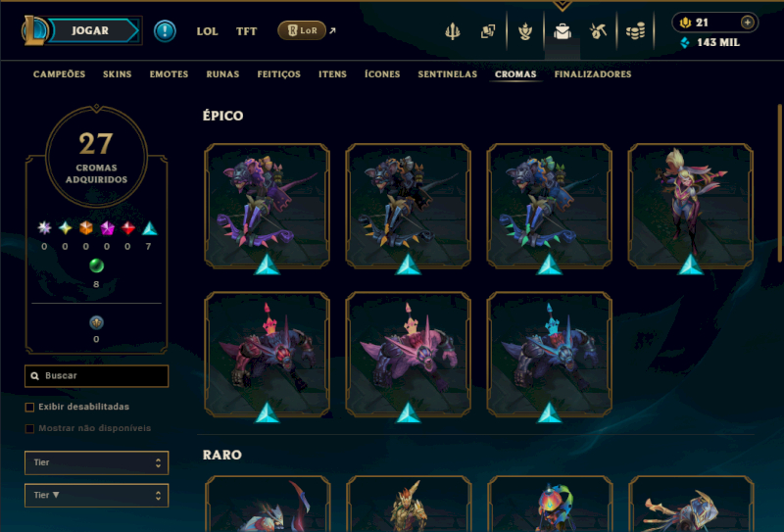Open the Loot hammer icon
The height and width of the screenshot is (532, 784).
click(598, 31)
